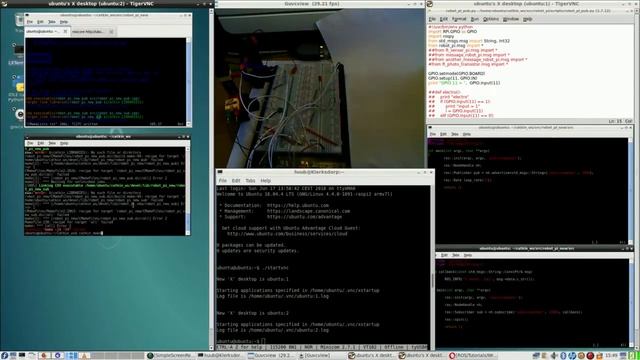Open Tabs menu in lower-right VNC terminal
640x360 pixels.
[x=456, y=255]
